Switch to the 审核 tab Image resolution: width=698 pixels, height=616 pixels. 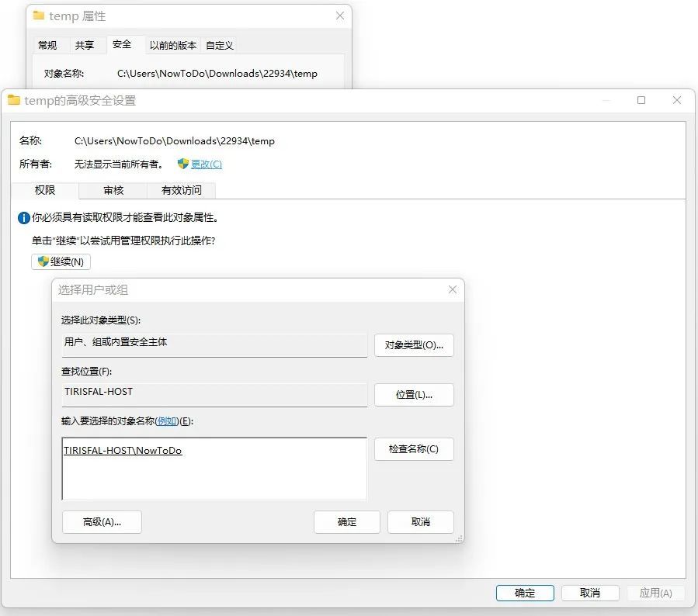[113, 190]
